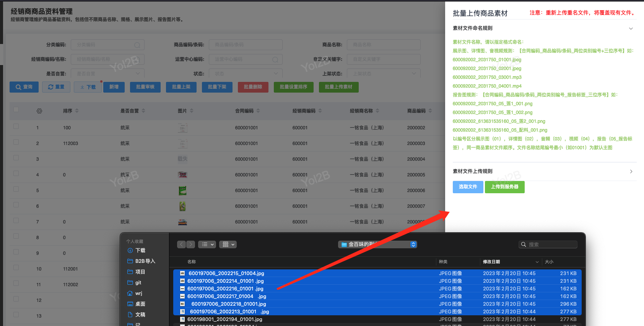Click the 自定义关键字 input field
644x326 pixels.
(384, 59)
